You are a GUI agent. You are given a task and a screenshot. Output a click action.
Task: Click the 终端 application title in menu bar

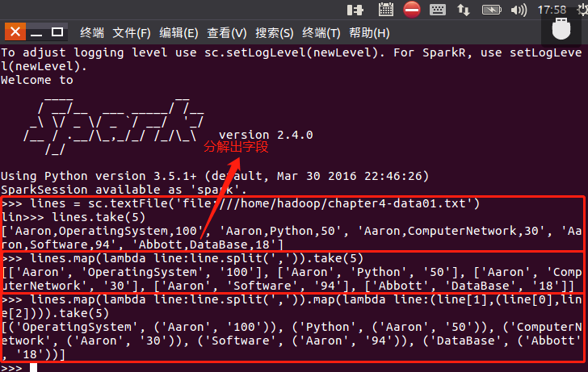92,33
